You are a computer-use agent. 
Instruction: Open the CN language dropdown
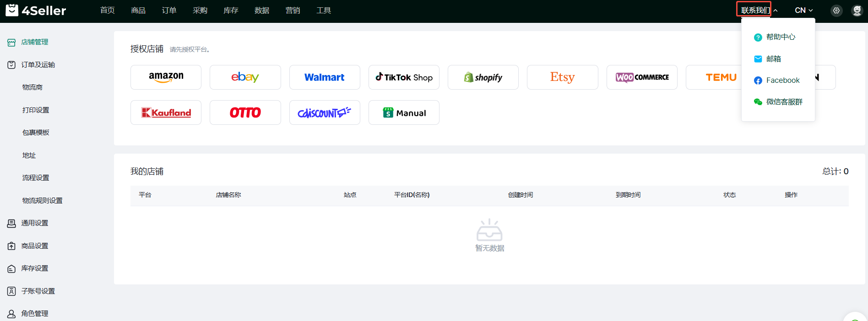803,10
